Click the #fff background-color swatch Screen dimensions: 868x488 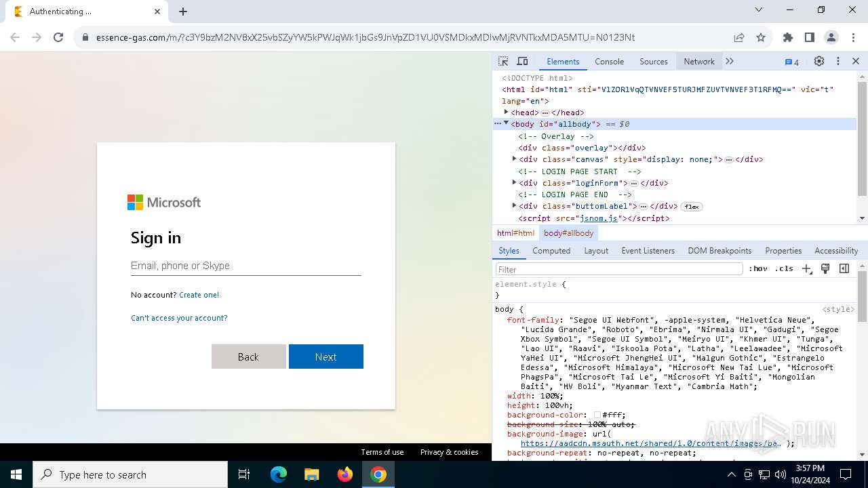pos(597,415)
